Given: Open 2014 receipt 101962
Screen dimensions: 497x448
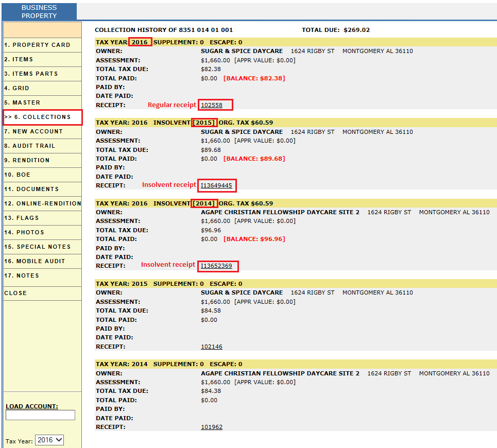Looking at the screenshot, I should coord(211,427).
